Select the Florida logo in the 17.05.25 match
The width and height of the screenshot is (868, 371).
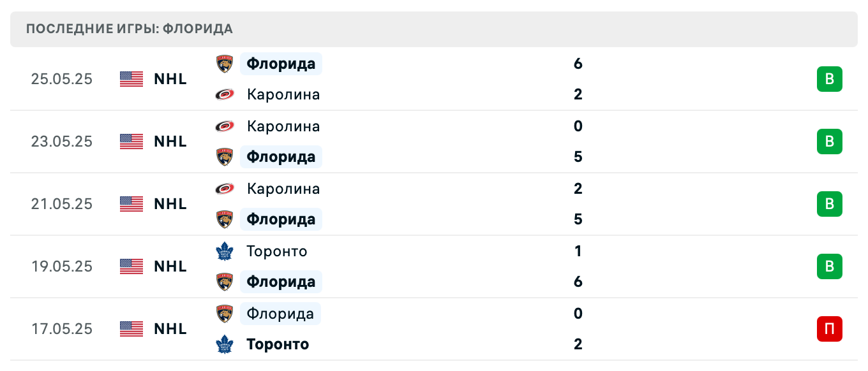tap(225, 314)
